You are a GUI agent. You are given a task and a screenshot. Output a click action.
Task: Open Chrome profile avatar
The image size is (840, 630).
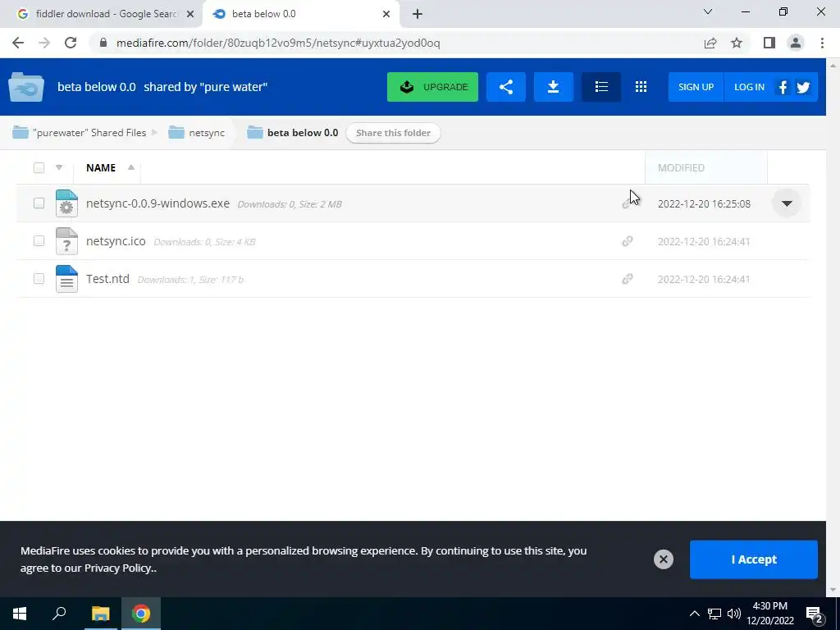[x=796, y=43]
